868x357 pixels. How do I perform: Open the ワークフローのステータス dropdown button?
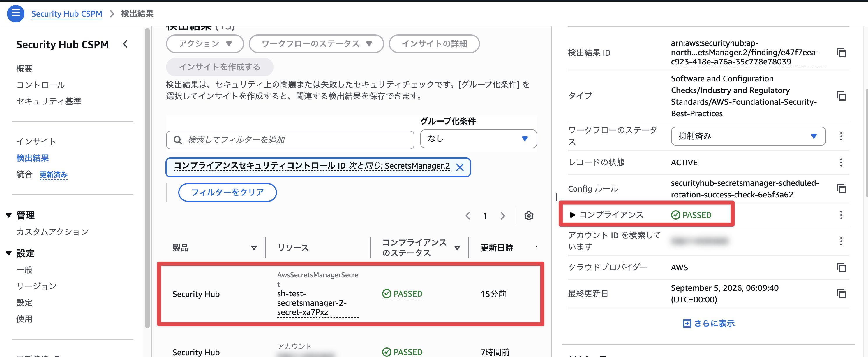(x=316, y=43)
